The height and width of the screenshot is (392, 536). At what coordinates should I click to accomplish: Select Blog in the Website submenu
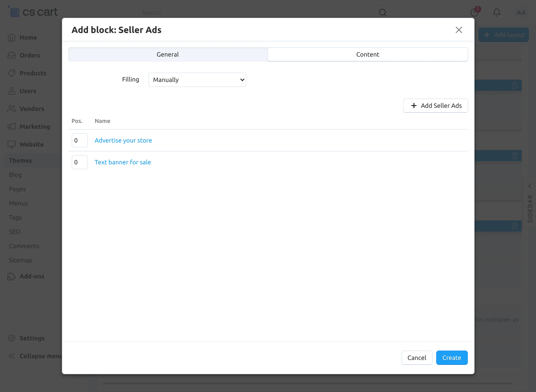[x=15, y=175]
